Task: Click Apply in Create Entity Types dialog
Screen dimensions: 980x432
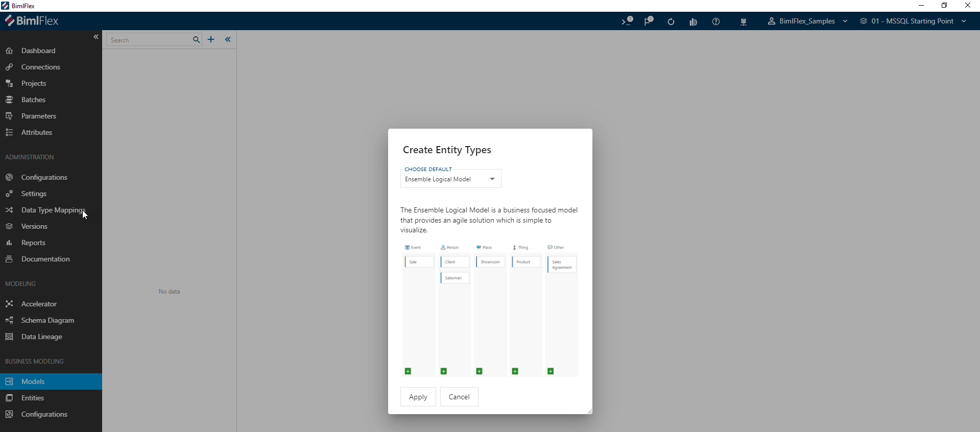Action: tap(418, 397)
